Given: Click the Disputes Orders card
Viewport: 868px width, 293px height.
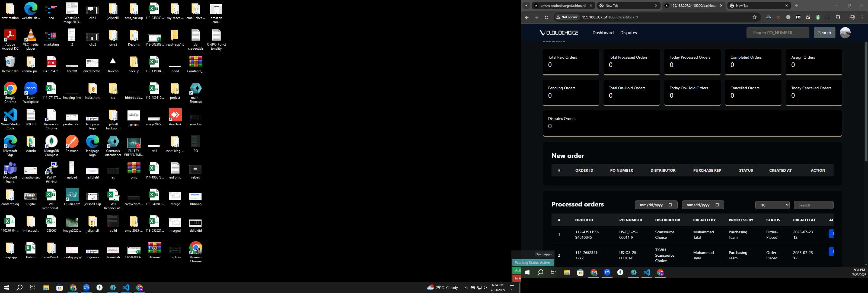Looking at the screenshot, I should pos(692,123).
